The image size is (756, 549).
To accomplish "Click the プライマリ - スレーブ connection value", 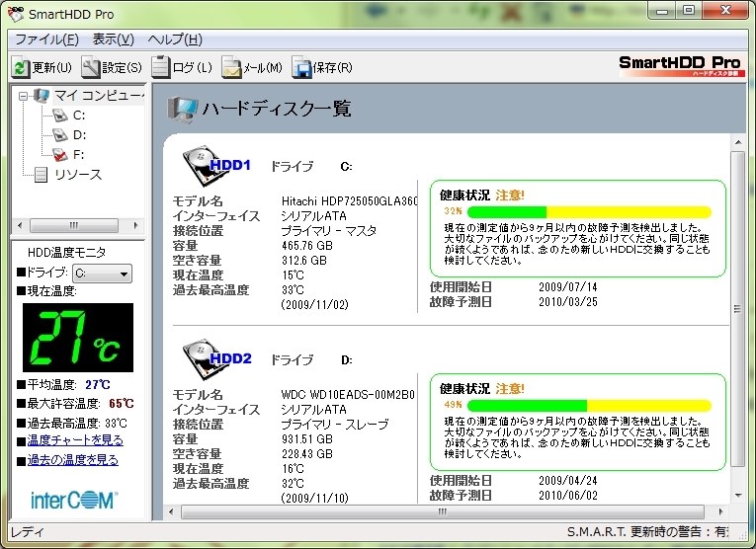I will [335, 425].
